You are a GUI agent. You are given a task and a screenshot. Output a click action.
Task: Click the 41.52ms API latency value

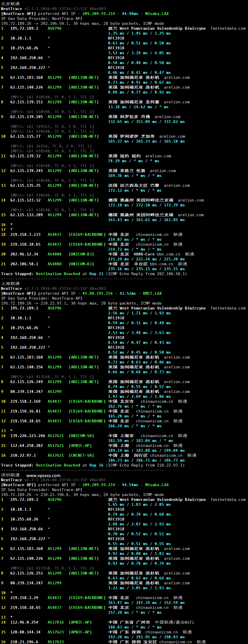(128, 293)
